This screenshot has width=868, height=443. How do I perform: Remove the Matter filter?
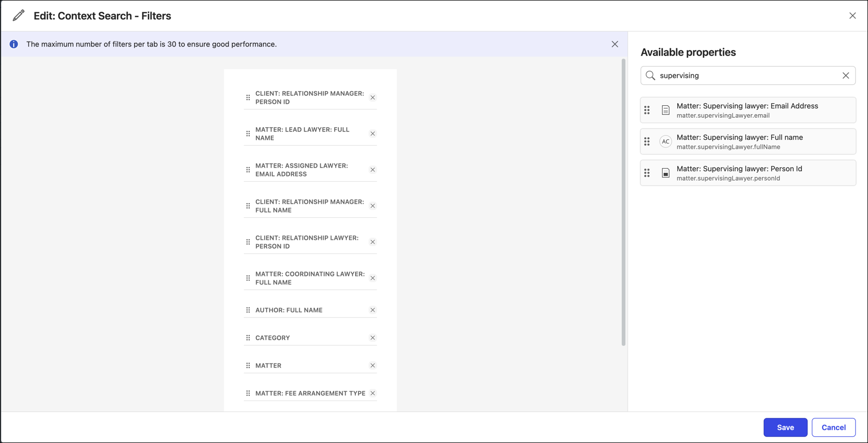tap(372, 366)
